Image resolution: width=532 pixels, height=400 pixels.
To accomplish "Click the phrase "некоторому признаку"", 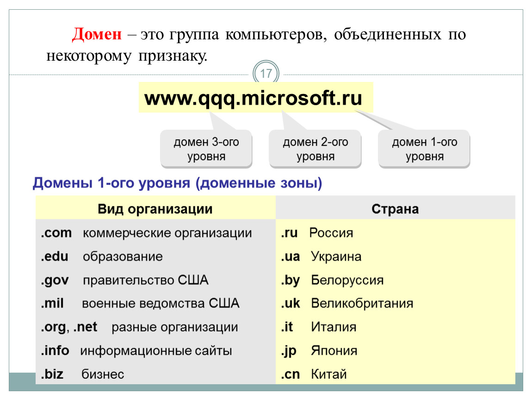I will click(x=127, y=56).
